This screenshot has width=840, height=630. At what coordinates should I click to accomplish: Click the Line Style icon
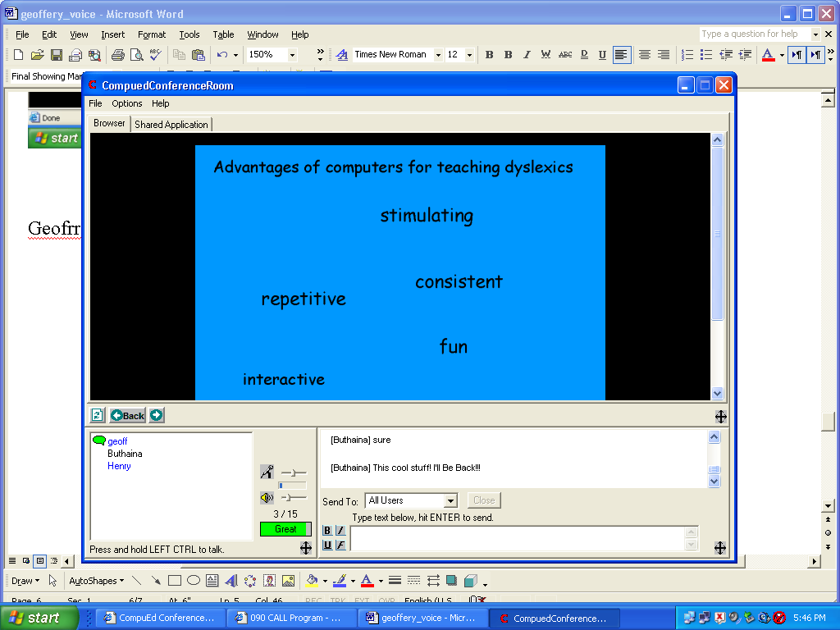[x=395, y=581]
